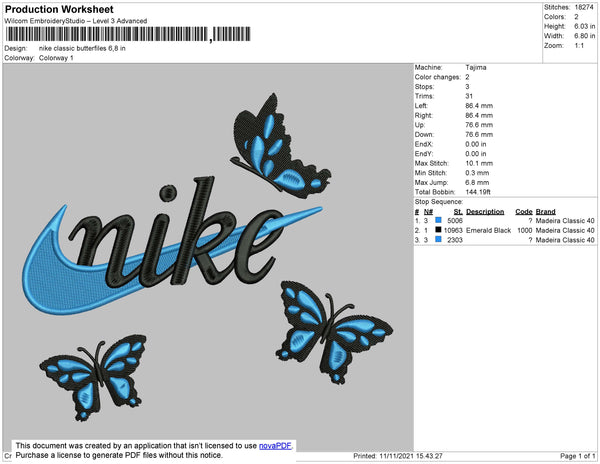Click the 'Code' column header
600x464 pixels.
click(x=523, y=212)
